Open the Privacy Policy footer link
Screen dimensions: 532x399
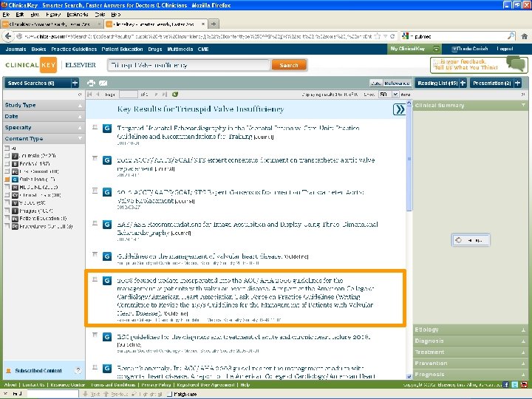156,385
